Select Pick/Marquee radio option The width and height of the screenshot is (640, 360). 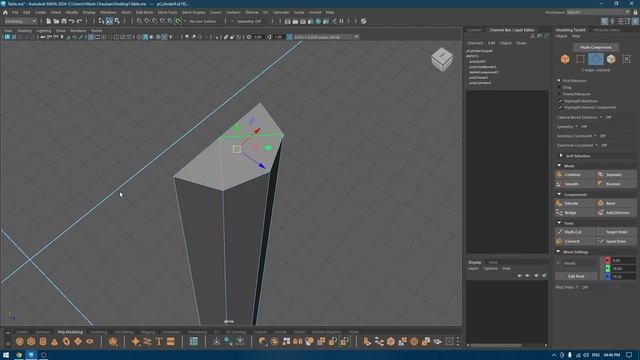[x=559, y=80]
